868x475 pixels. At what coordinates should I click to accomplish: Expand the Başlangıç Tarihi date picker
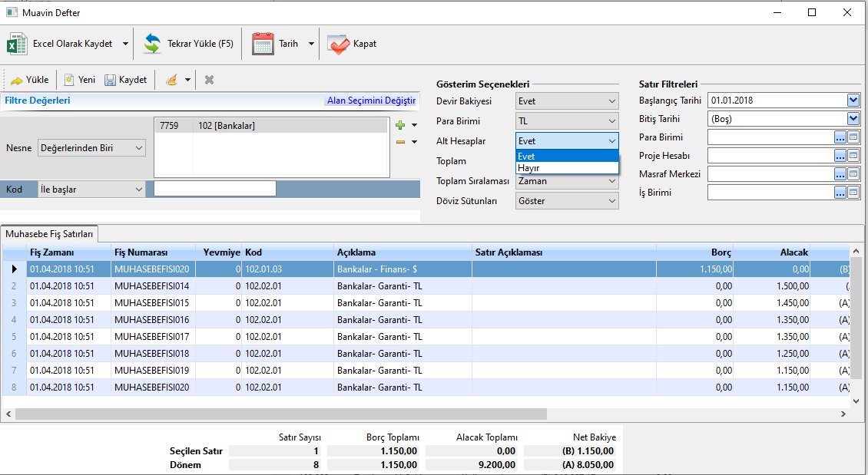pyautogui.click(x=853, y=101)
